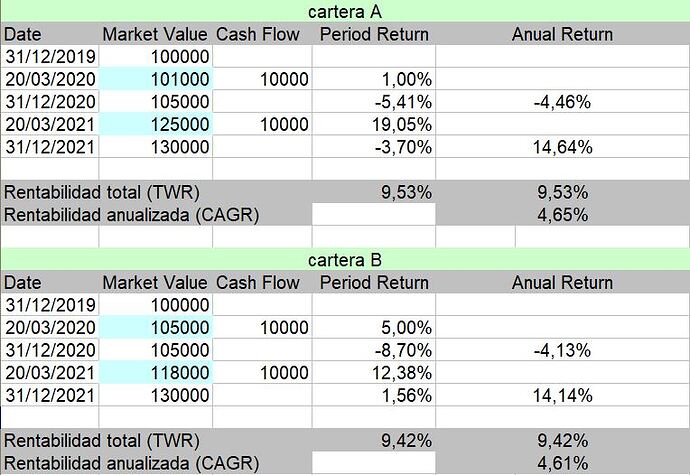Click empty white cell beside cartera A CAGR
The image size is (690, 475).
(x=374, y=214)
